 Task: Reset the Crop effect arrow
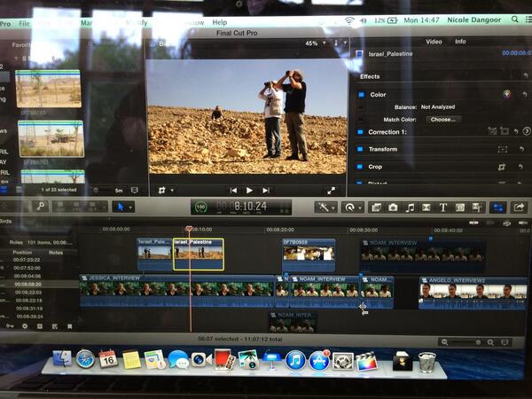pos(520,167)
